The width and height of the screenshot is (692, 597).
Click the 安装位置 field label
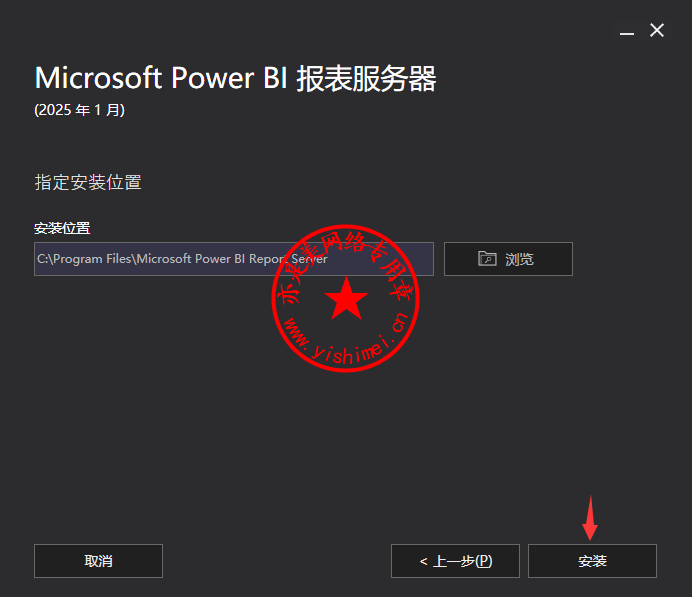[62, 228]
